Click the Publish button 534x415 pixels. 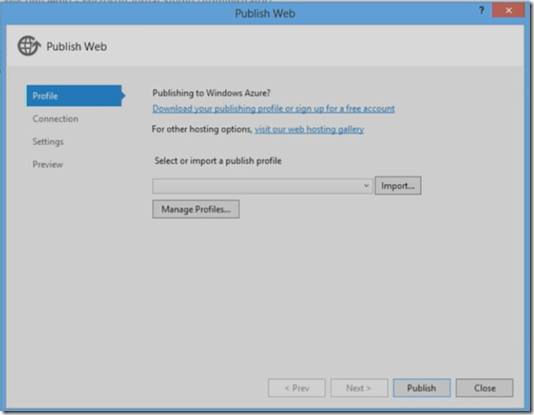(x=422, y=388)
